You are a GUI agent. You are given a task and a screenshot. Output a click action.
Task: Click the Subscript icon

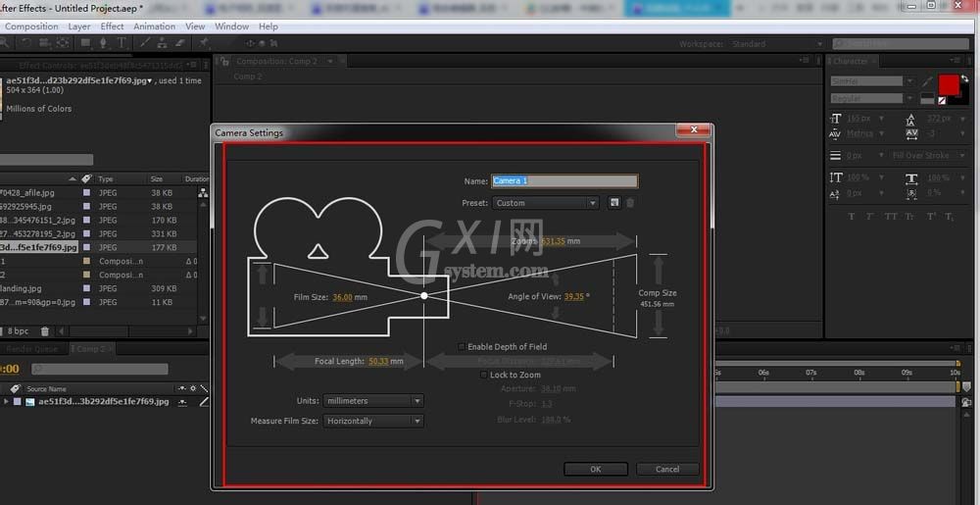point(950,217)
